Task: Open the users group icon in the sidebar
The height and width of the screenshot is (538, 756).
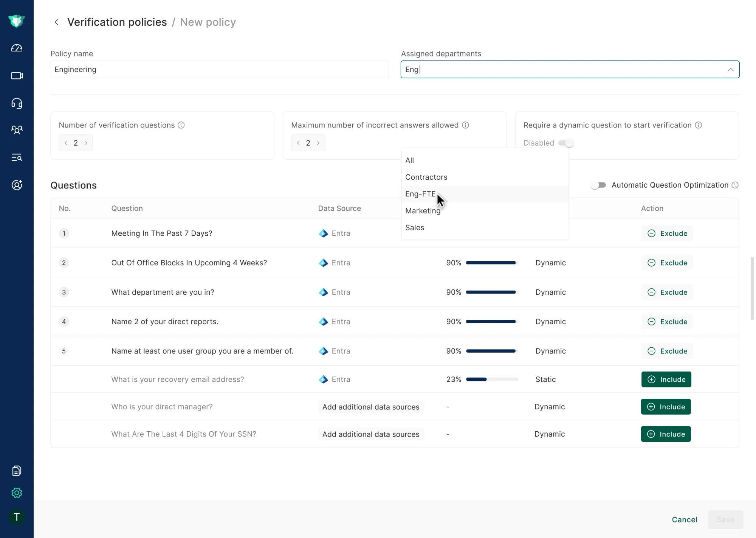Action: [x=17, y=130]
